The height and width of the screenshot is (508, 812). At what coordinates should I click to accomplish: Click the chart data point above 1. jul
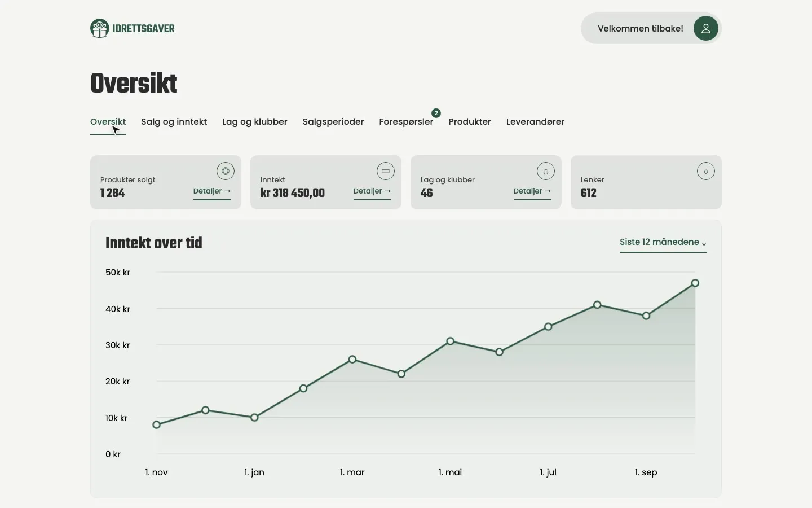pyautogui.click(x=548, y=326)
